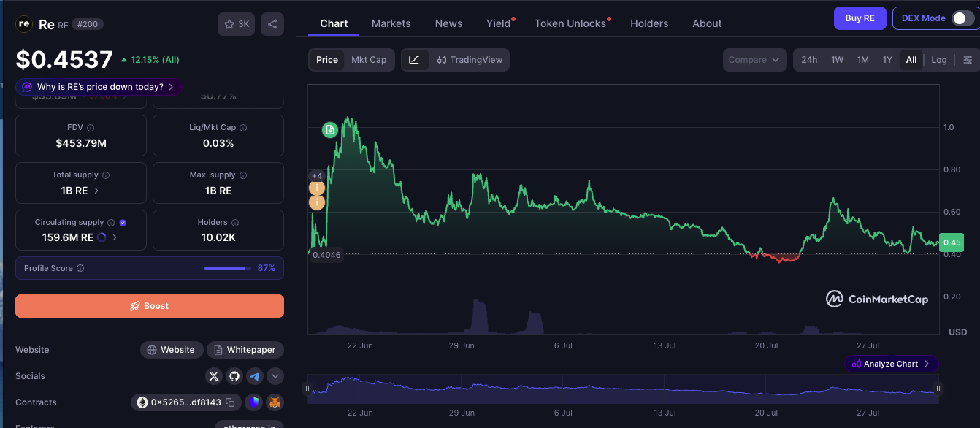The image size is (980, 428).
Task: Add Re to watchlist with star button
Action: pyautogui.click(x=236, y=24)
